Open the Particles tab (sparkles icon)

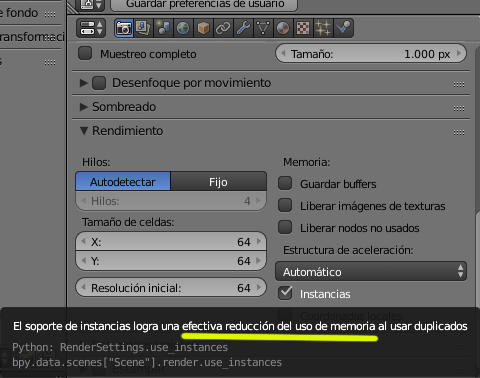point(323,28)
